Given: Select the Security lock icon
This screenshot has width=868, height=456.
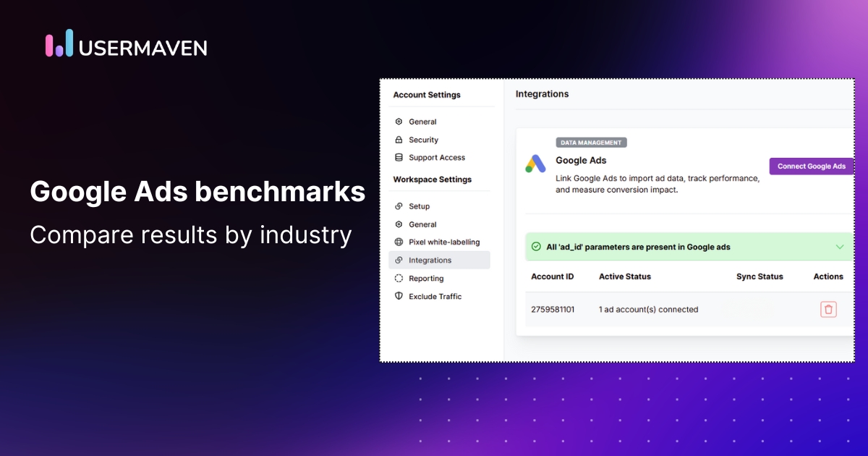Looking at the screenshot, I should pyautogui.click(x=399, y=140).
